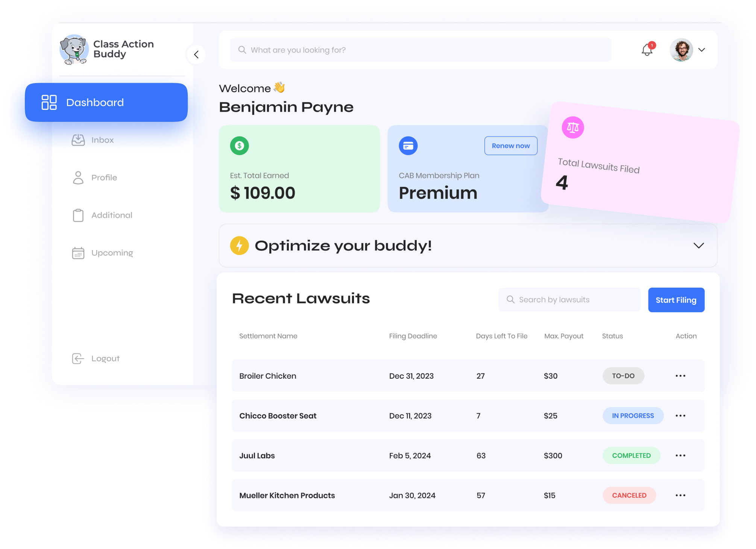Click the green dollar sign icon
Image resolution: width=756 pixels, height=549 pixels.
[240, 146]
